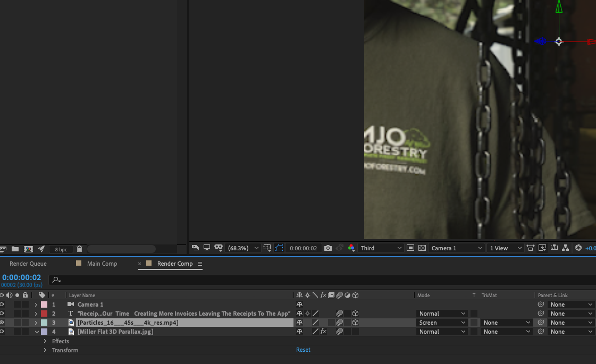Toggle 3D switch on the Receipts text layer
The image size is (596, 364).
click(x=355, y=313)
